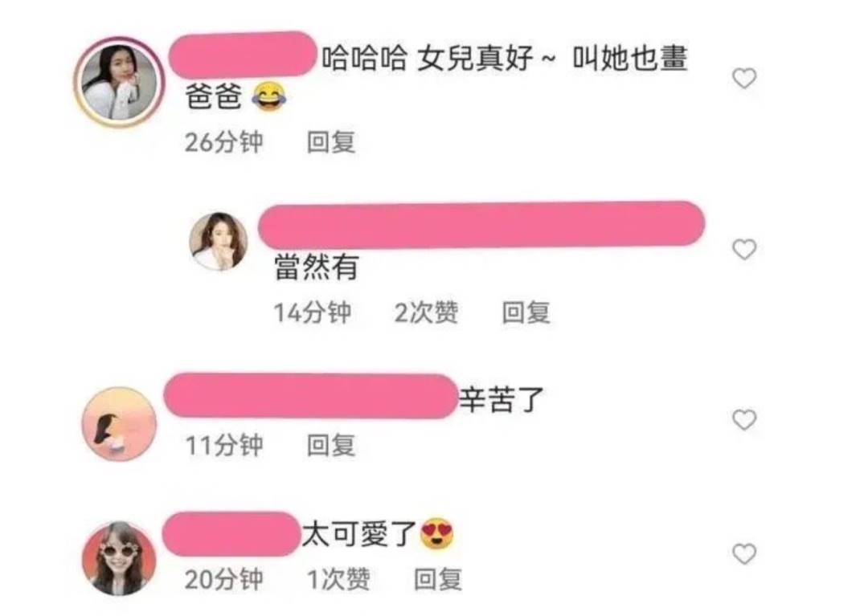The height and width of the screenshot is (616, 868).
Task: Open the blurred username before "哈哈哈"
Action: [x=242, y=54]
